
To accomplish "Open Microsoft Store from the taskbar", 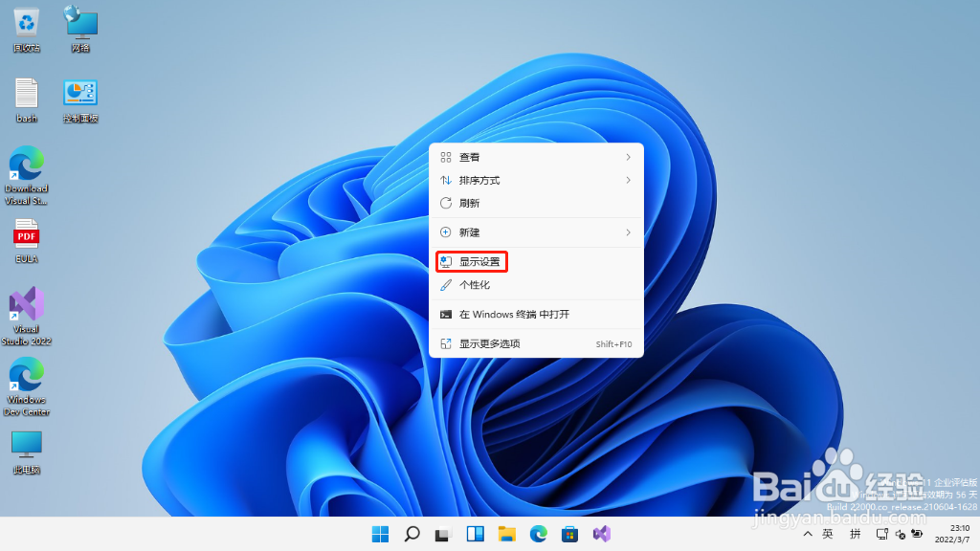I will pyautogui.click(x=569, y=534).
